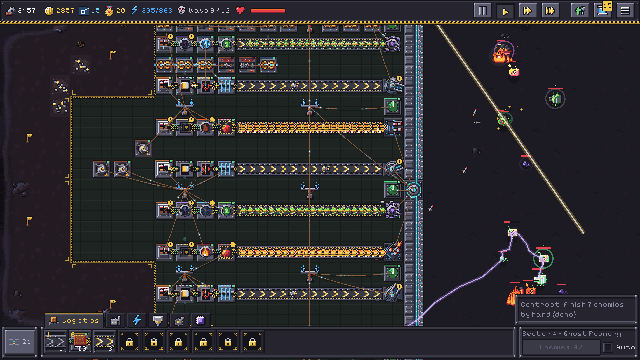Set normal play speed
The width and height of the screenshot is (640, 360).
click(x=505, y=10)
